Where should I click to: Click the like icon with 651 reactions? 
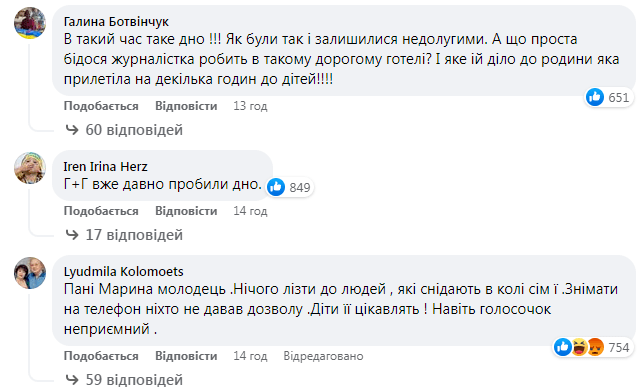pyautogui.click(x=595, y=97)
